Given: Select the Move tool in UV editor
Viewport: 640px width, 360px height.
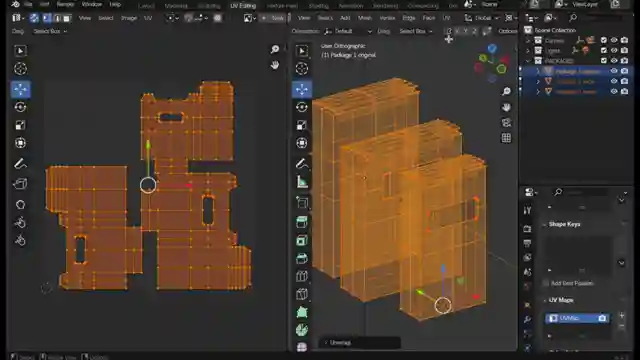Looking at the screenshot, I should pos(20,89).
